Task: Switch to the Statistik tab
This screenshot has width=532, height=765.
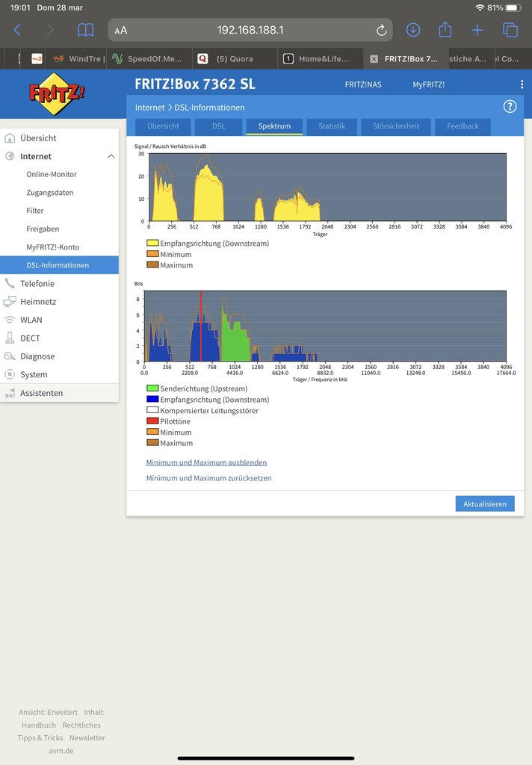Action: tap(332, 126)
